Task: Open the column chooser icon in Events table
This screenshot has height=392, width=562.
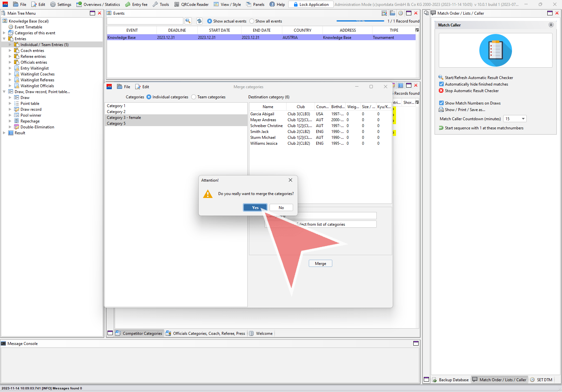Action: pos(417,30)
